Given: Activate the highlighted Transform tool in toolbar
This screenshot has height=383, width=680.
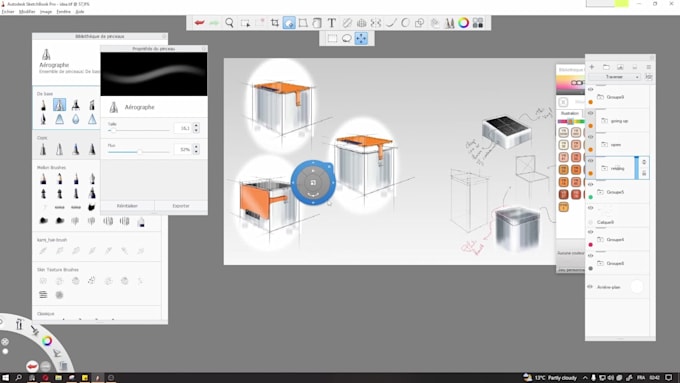Looking at the screenshot, I should point(289,23).
